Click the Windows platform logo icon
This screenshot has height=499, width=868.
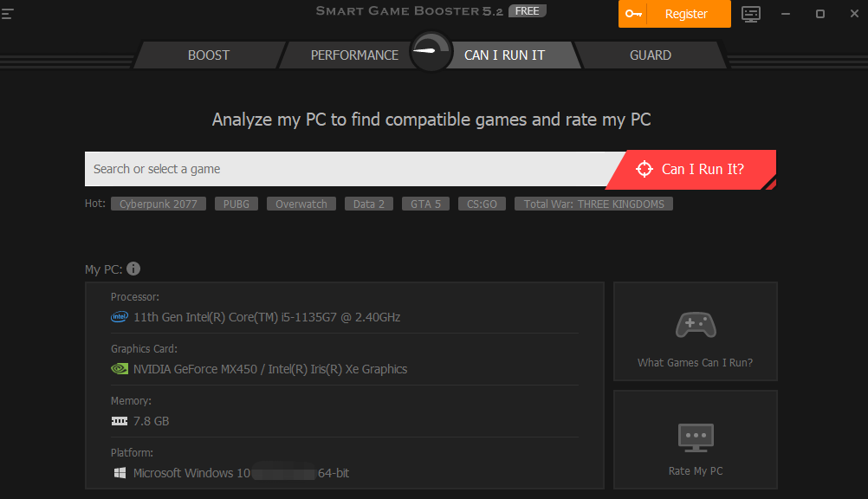pyautogui.click(x=120, y=473)
